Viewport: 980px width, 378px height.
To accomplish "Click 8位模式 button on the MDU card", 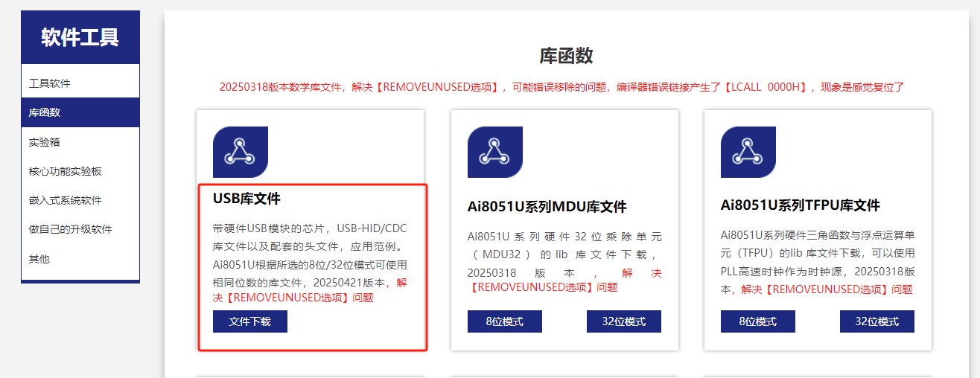I will pos(505,321).
